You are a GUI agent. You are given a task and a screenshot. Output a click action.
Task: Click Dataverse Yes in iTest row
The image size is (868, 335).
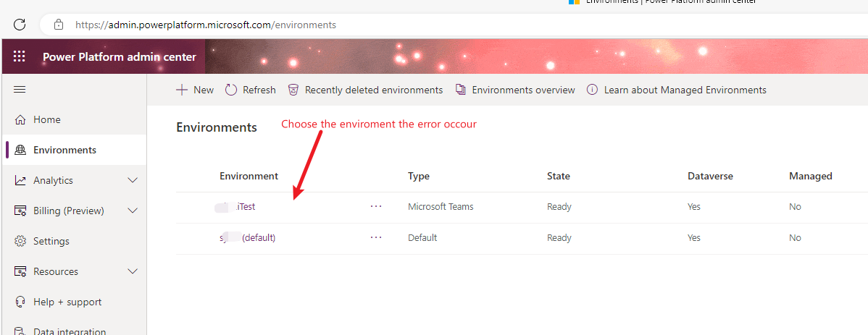(694, 207)
